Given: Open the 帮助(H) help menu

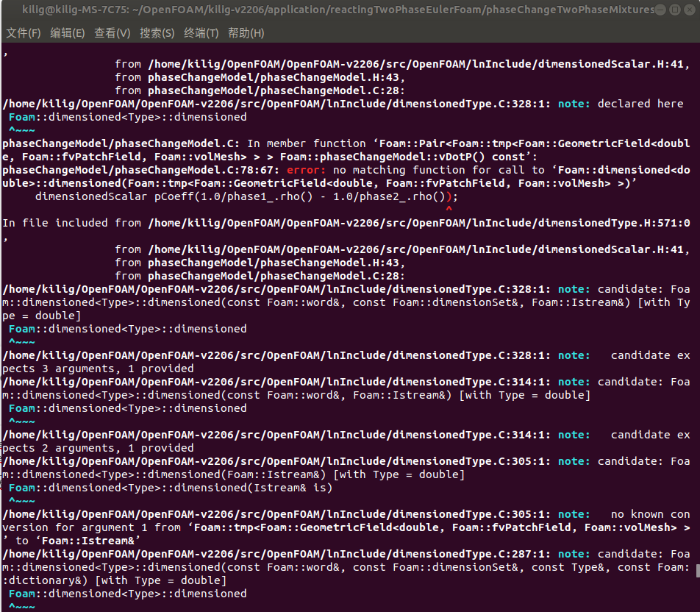Looking at the screenshot, I should pos(246,33).
